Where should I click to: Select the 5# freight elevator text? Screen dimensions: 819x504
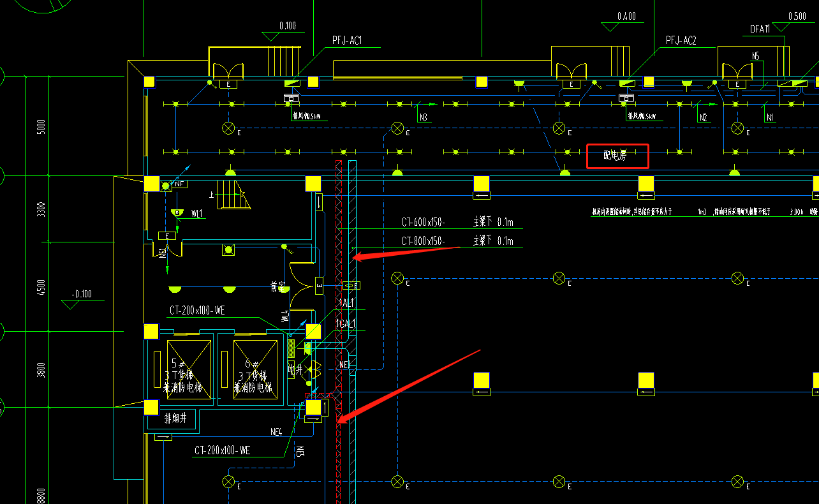(184, 375)
